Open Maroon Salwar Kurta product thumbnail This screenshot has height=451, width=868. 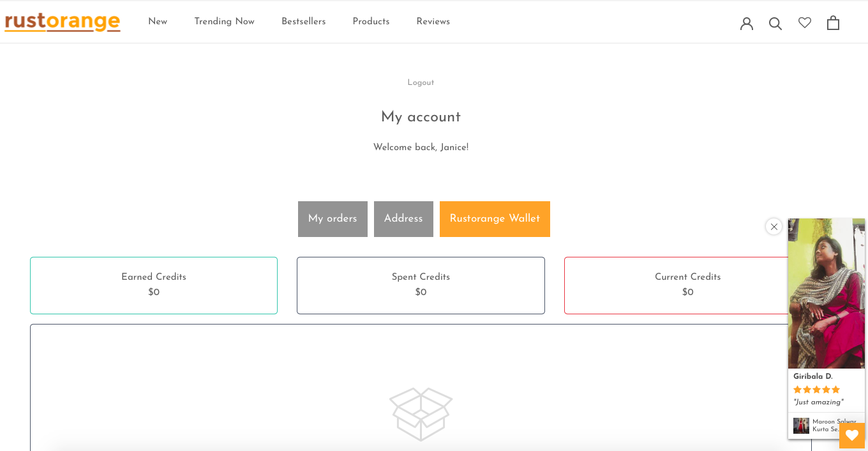tap(801, 425)
